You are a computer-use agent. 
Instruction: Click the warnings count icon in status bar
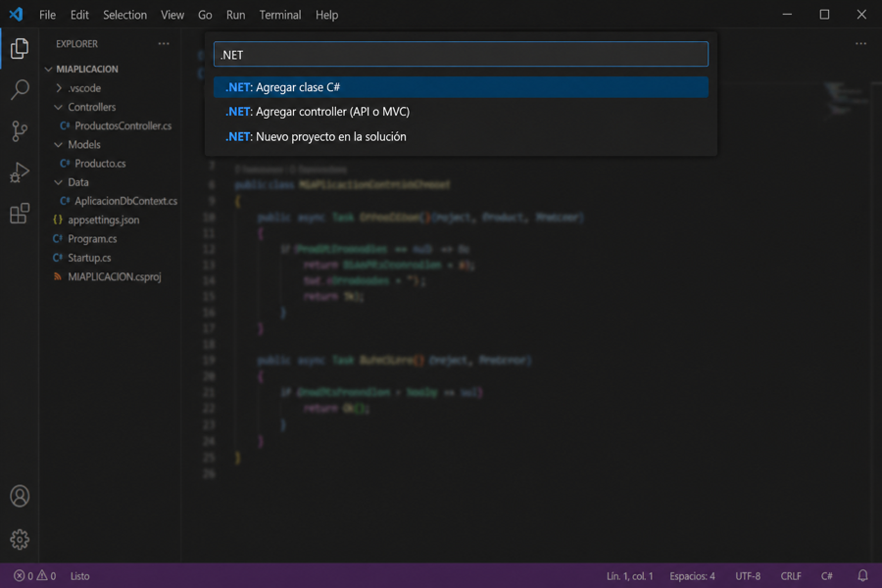pos(42,575)
